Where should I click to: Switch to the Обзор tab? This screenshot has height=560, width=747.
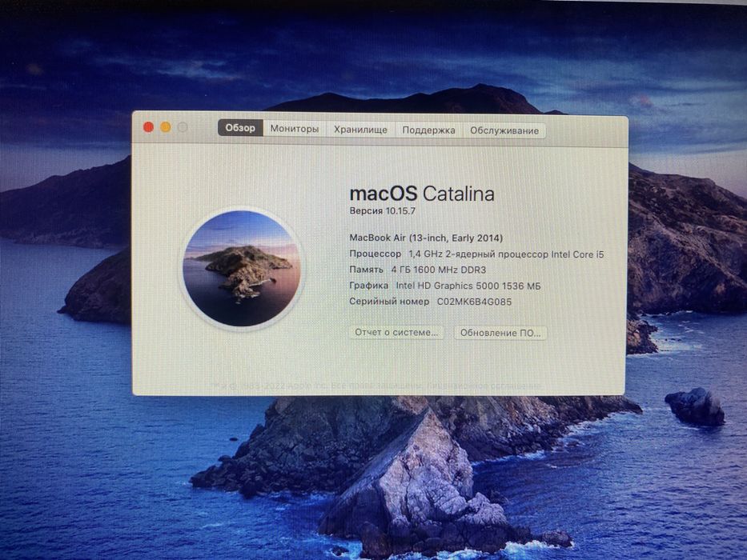click(x=240, y=128)
